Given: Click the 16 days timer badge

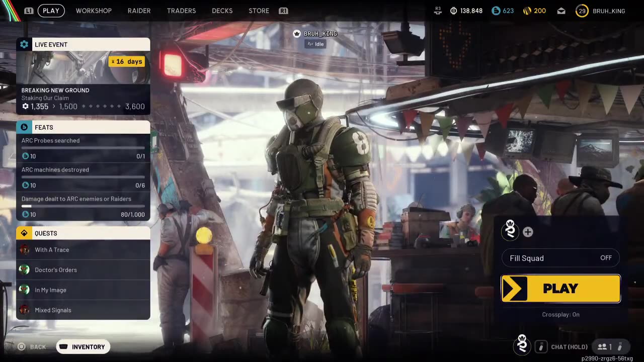Looking at the screenshot, I should click(x=127, y=61).
